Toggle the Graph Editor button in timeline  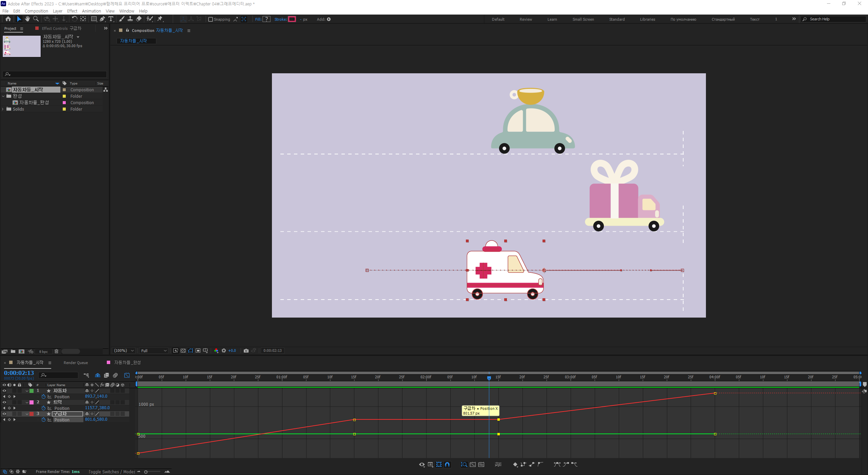(x=127, y=375)
